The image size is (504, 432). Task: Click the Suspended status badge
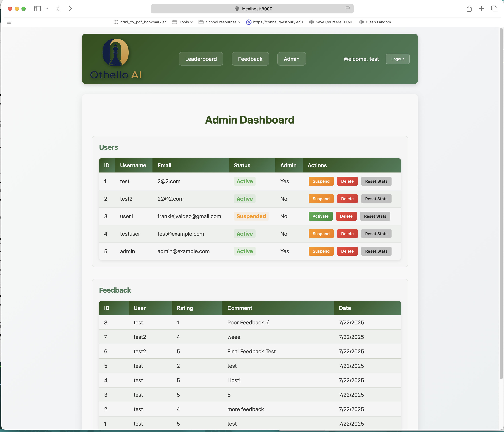(x=251, y=216)
